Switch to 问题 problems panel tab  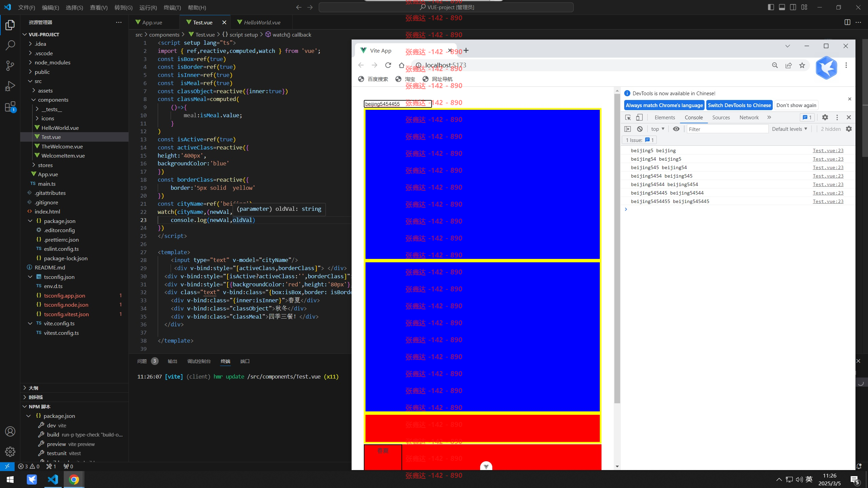click(x=142, y=361)
